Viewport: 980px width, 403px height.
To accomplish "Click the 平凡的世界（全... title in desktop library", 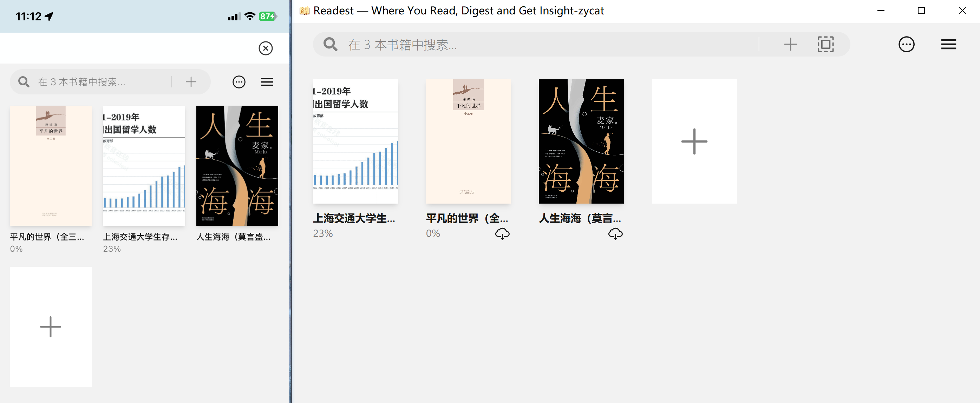I will pos(467,218).
